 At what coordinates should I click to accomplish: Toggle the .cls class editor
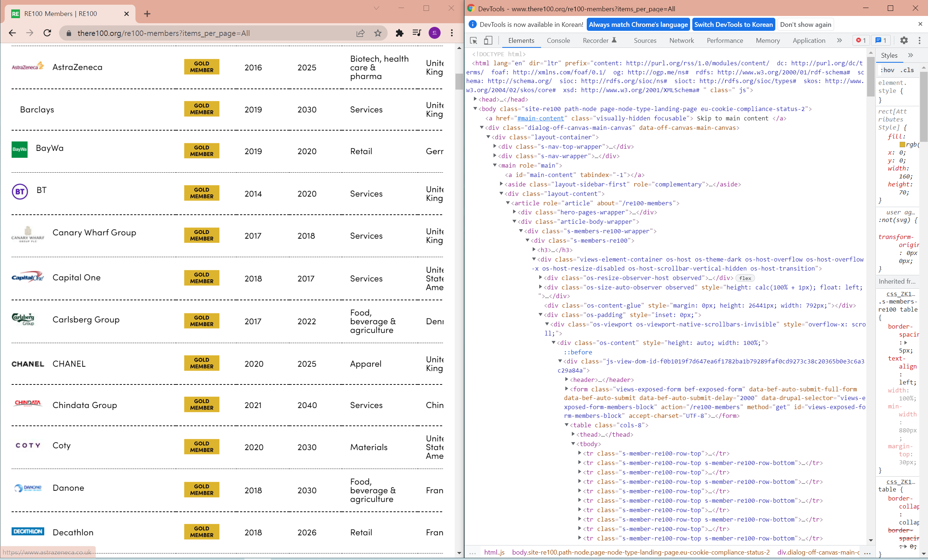click(x=907, y=70)
